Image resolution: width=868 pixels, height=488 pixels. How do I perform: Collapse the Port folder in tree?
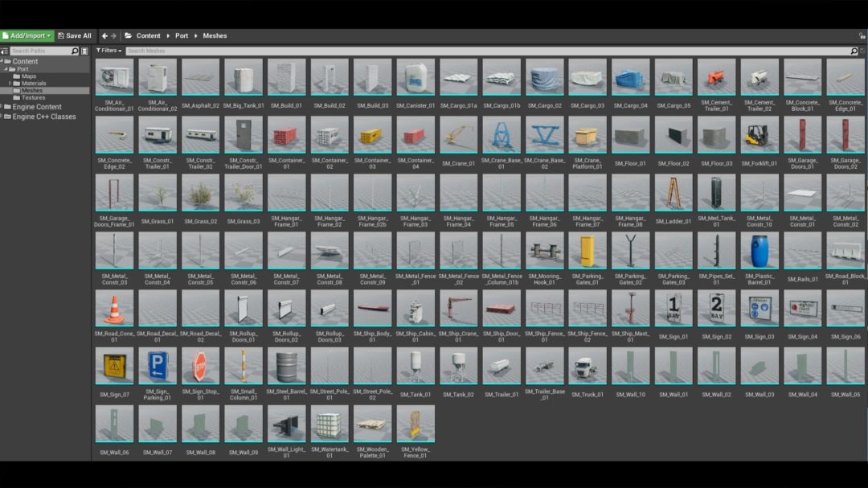tap(4, 69)
